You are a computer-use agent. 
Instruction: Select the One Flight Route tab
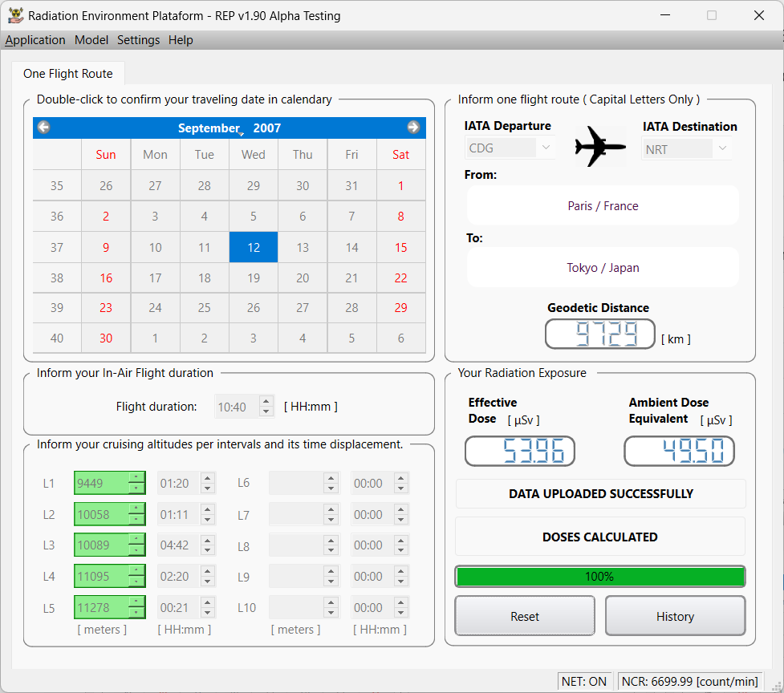coord(68,74)
